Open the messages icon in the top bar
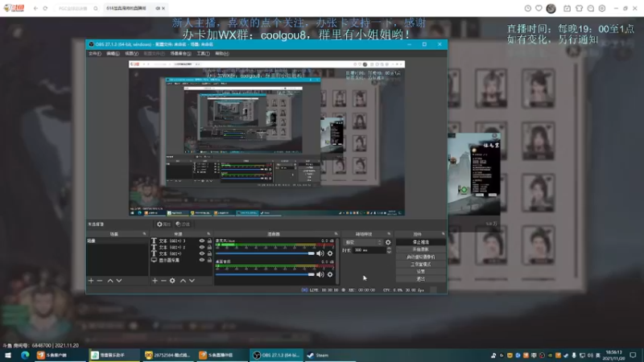The height and width of the screenshot is (362, 644). (x=591, y=8)
